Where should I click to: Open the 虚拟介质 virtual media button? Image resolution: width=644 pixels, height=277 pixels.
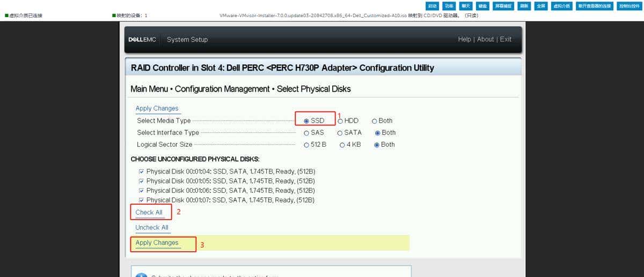(561, 6)
